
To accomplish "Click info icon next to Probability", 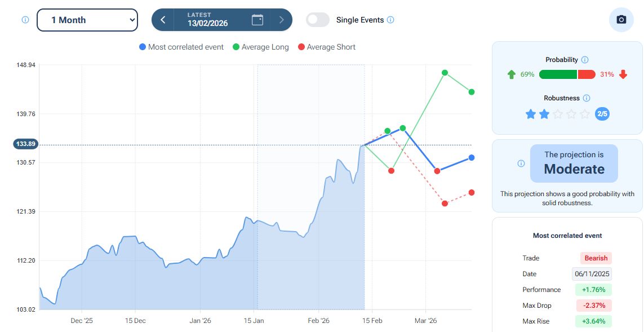I will pos(585,60).
